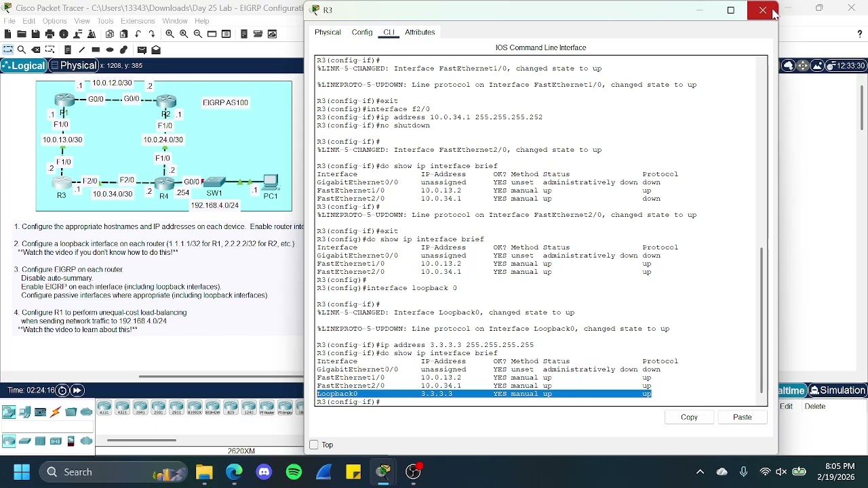The height and width of the screenshot is (488, 868).
Task: Select the Draw Line tool
Action: pos(82,49)
